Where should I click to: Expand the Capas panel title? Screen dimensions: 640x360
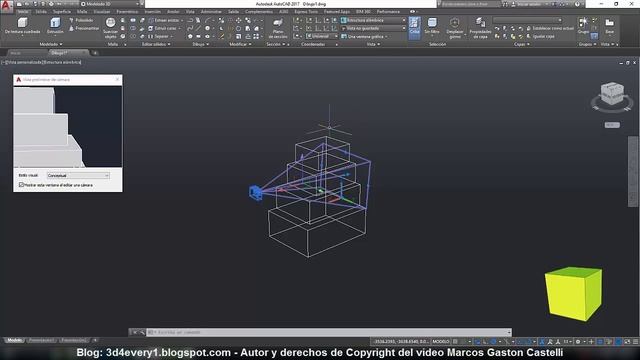pyautogui.click(x=522, y=44)
